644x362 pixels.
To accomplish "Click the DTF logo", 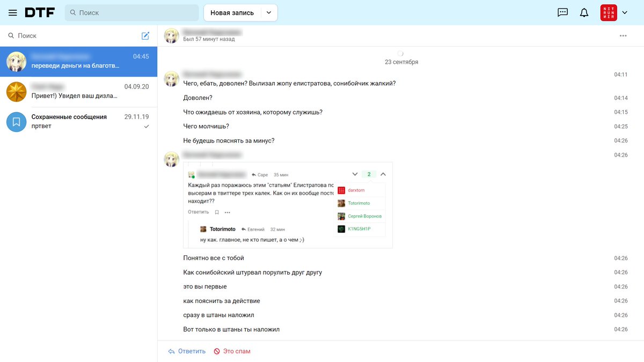I will click(x=40, y=12).
